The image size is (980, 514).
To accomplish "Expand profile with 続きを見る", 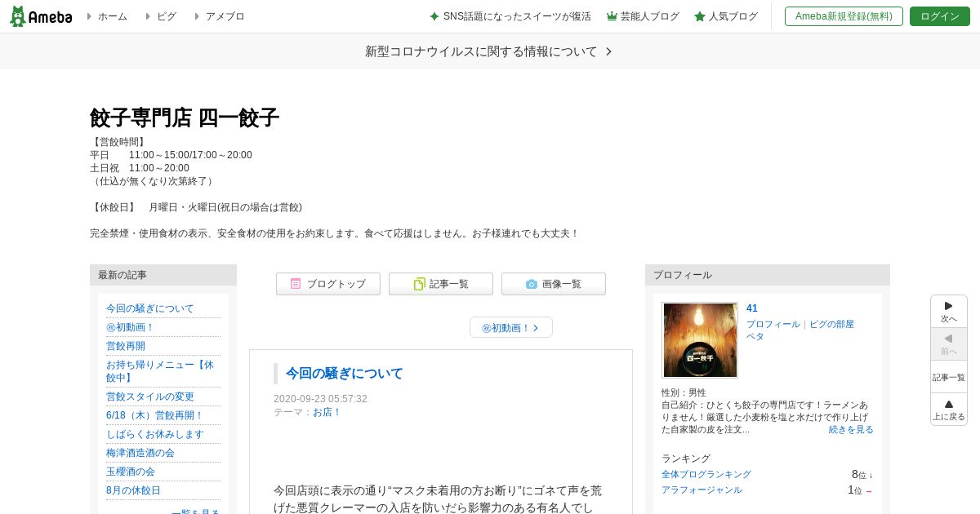I will [x=851, y=429].
